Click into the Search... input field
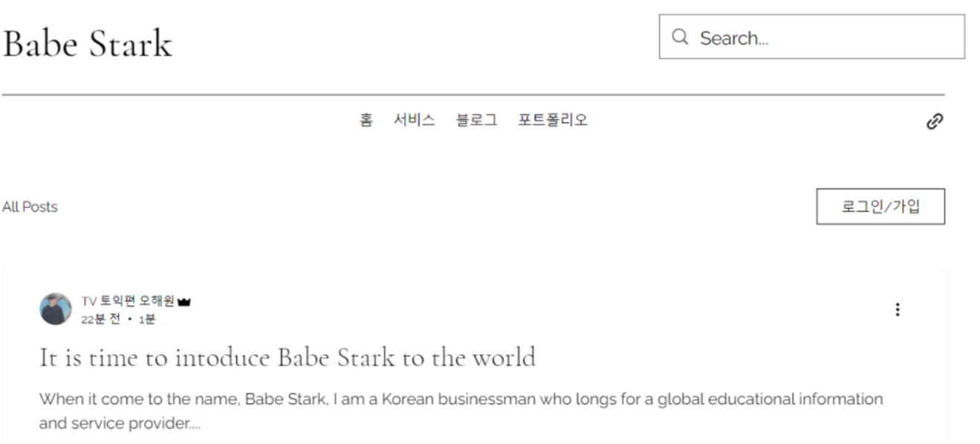This screenshot has width=980, height=444. point(812,36)
